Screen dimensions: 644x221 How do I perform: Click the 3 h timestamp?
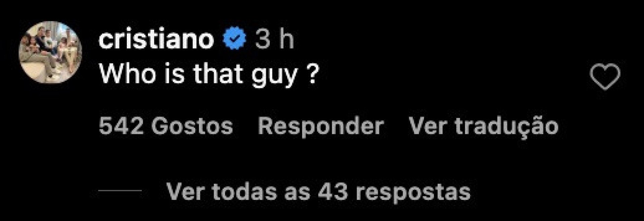(x=274, y=40)
